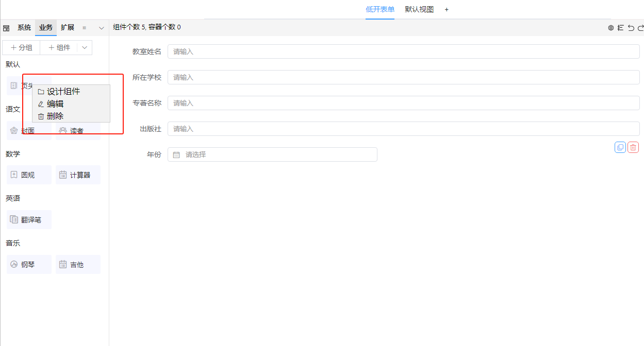The width and height of the screenshot is (644, 346).
Task: Click the layout panel icon left of 系统
Action: tap(7, 28)
